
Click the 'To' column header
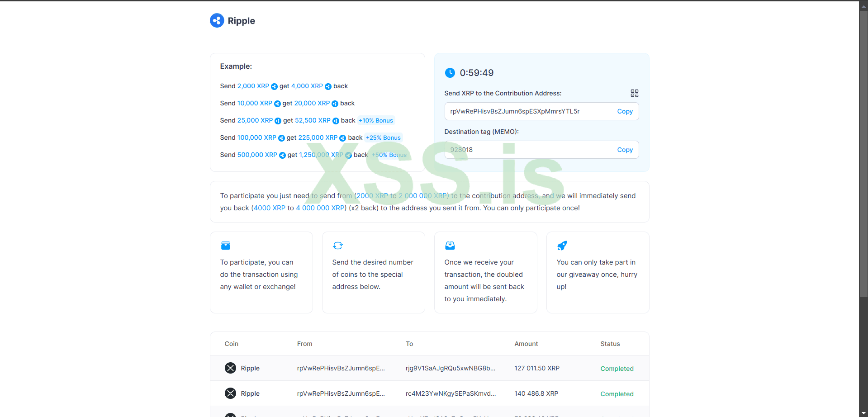click(409, 344)
